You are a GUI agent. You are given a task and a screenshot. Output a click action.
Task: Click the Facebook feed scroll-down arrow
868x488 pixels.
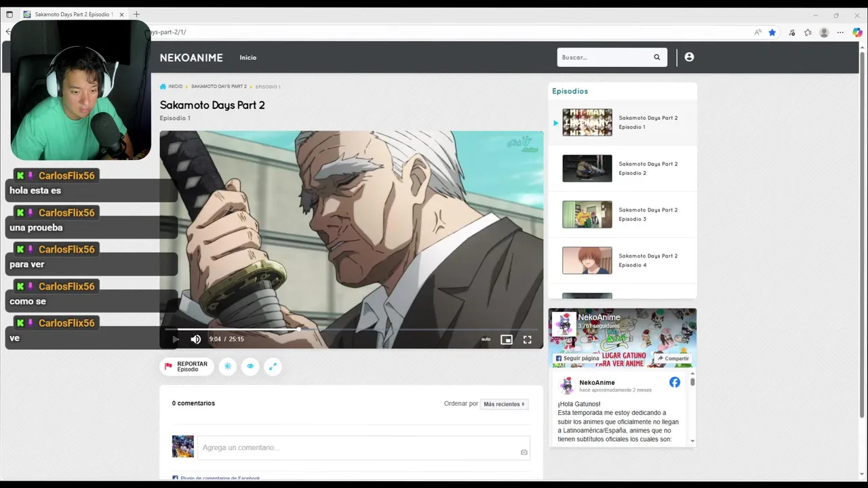click(x=692, y=441)
